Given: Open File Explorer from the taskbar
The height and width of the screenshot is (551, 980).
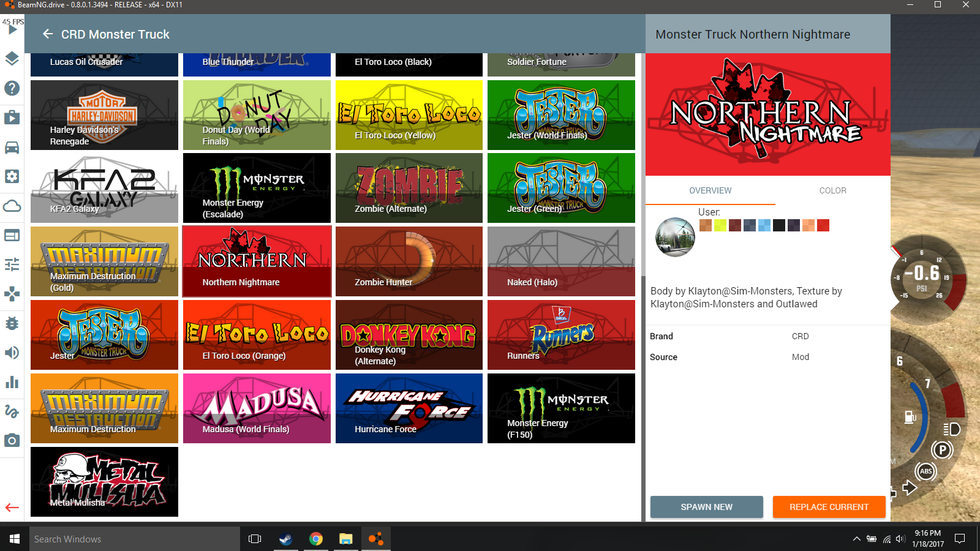Looking at the screenshot, I should [x=346, y=539].
